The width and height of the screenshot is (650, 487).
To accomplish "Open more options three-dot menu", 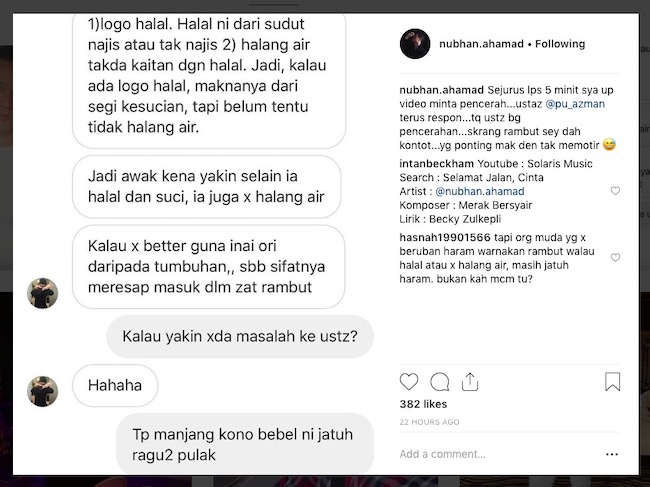I will point(612,454).
